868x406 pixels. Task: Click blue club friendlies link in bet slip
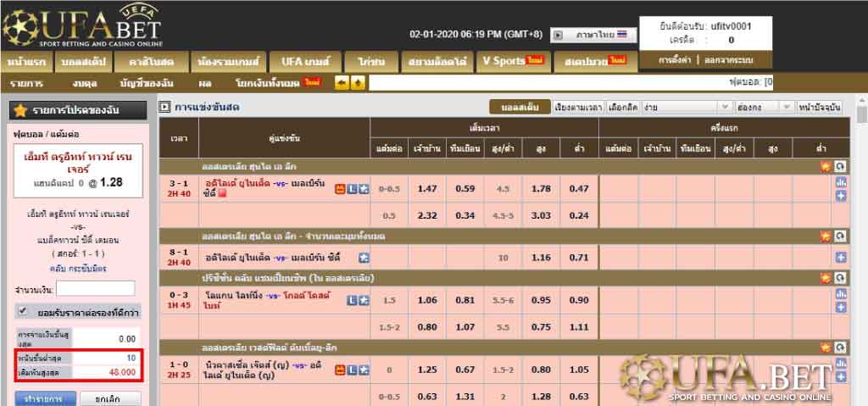click(78, 269)
